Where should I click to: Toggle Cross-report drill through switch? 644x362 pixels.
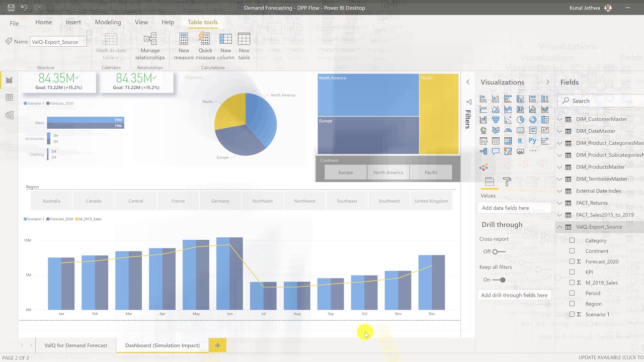tap(499, 251)
